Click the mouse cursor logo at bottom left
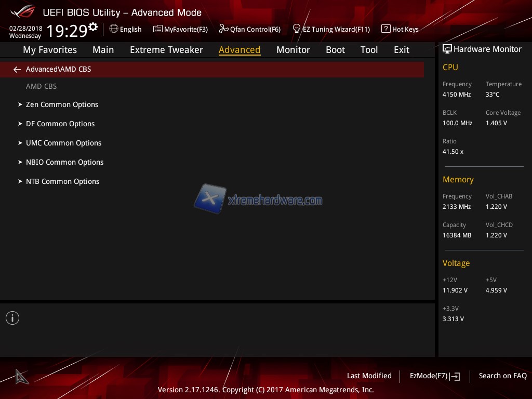532x399 pixels. [21, 377]
